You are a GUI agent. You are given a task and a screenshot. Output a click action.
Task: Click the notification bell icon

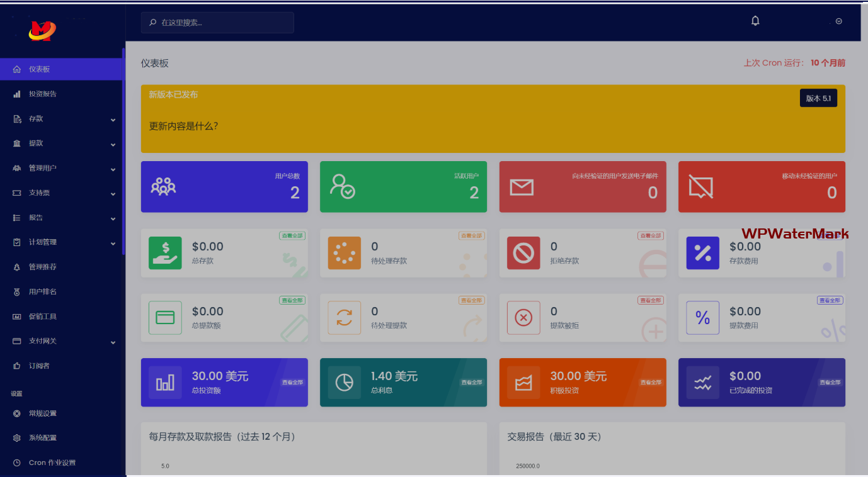point(755,21)
